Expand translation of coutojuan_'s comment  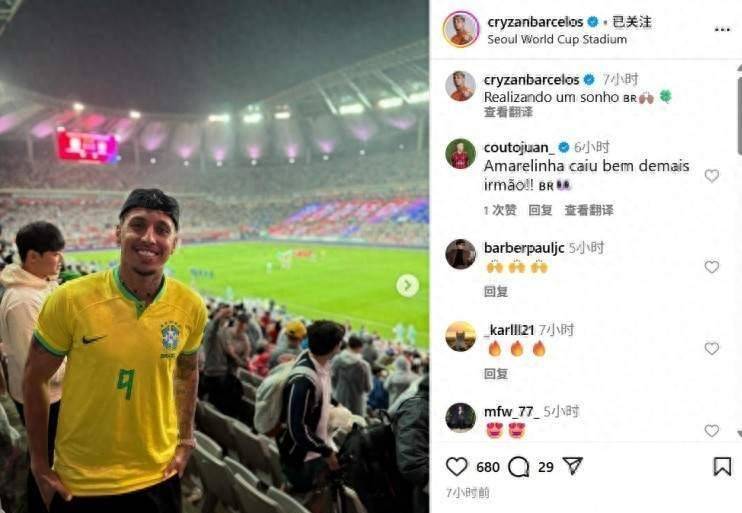point(589,210)
